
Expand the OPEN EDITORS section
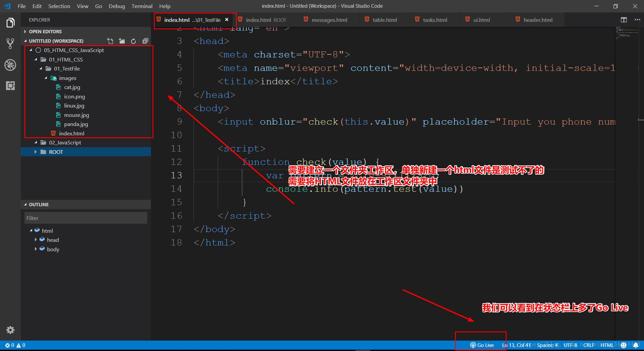[x=25, y=32]
